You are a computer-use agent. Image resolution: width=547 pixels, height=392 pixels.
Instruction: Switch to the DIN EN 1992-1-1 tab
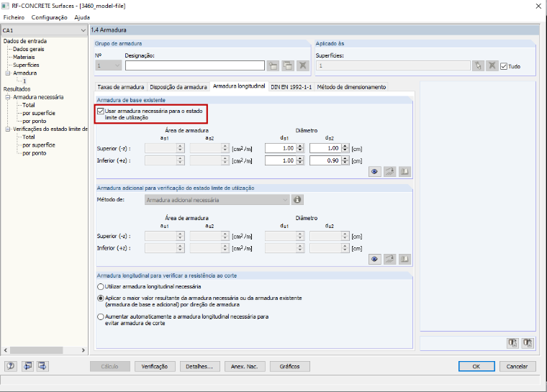(x=291, y=87)
